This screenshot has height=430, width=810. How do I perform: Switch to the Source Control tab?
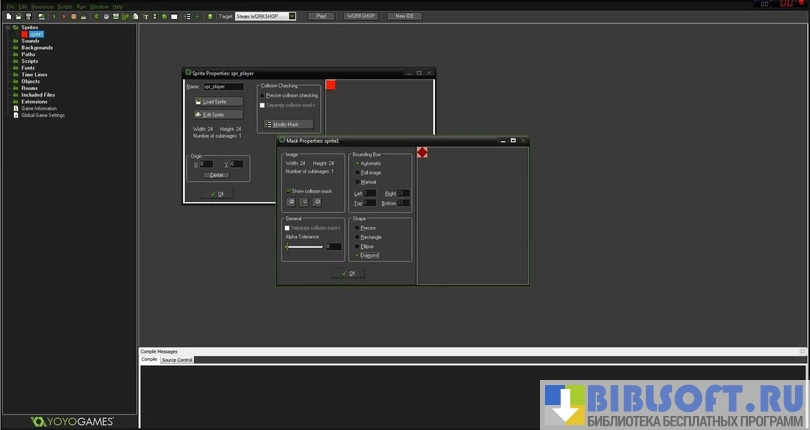tap(177, 359)
